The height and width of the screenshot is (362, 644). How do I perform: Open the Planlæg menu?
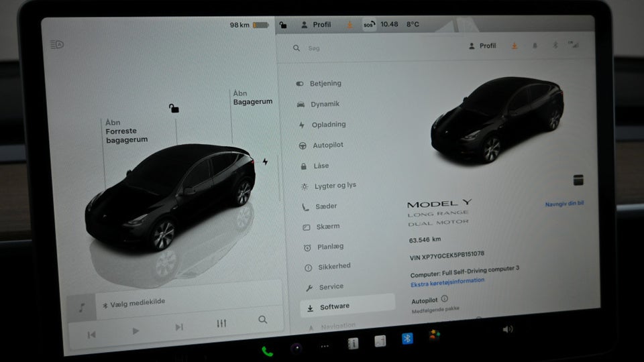323,247
